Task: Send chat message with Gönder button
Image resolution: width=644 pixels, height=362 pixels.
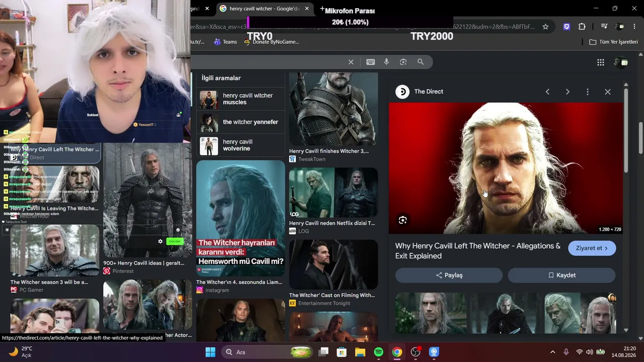Action: click(175, 241)
